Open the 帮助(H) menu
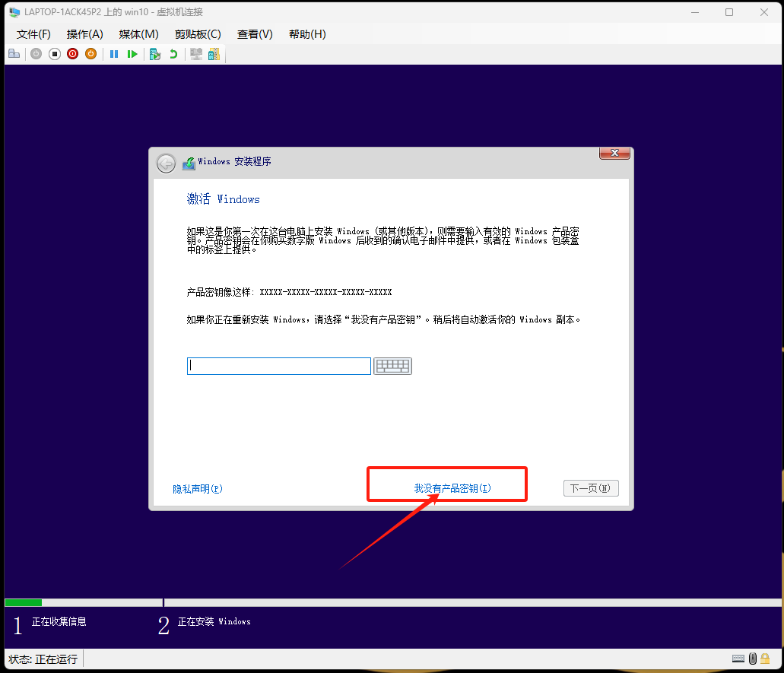This screenshot has height=673, width=784. point(307,34)
